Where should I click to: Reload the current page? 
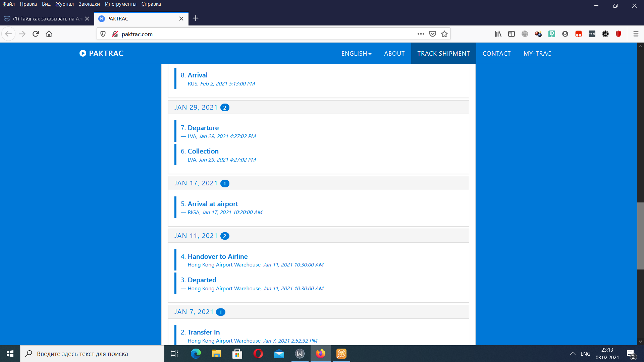pyautogui.click(x=36, y=34)
